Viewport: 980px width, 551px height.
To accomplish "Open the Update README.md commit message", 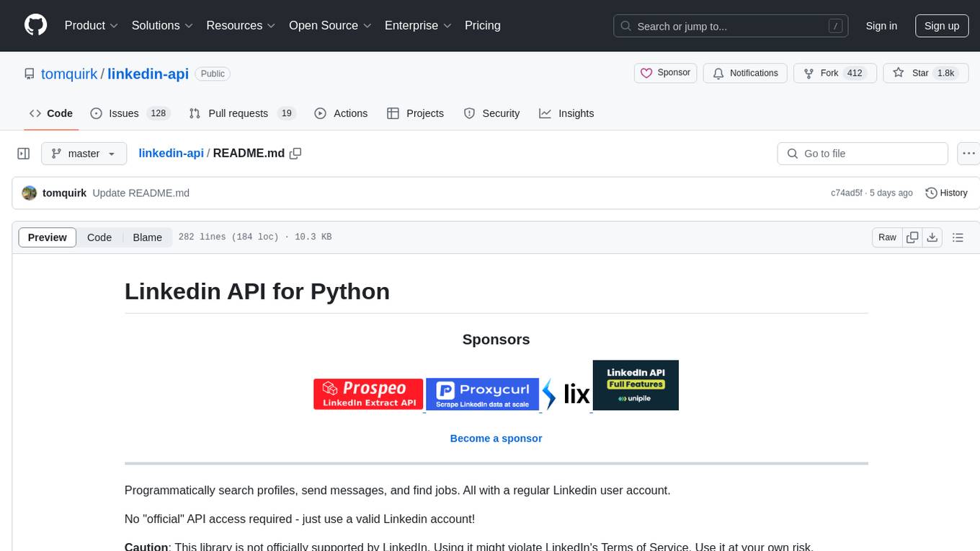I will tap(141, 193).
